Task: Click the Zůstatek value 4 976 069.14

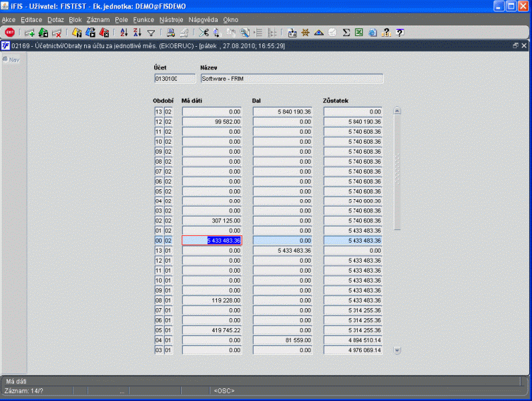Action: [353, 350]
